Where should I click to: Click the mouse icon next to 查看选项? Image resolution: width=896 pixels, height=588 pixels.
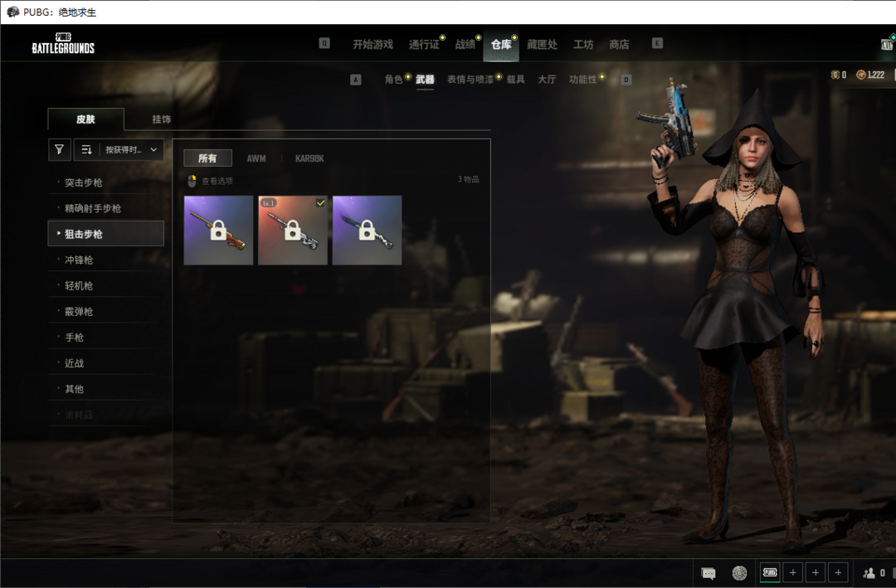pyautogui.click(x=192, y=181)
